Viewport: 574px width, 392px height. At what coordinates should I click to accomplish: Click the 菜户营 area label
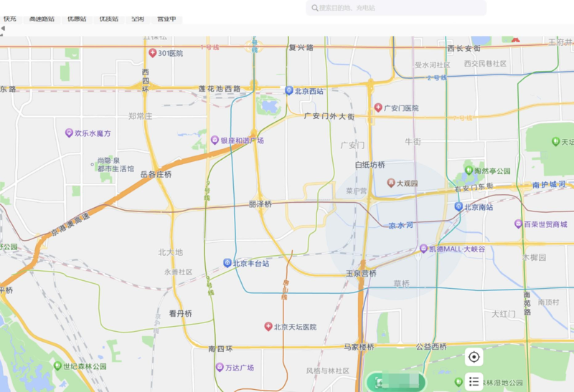[356, 191]
